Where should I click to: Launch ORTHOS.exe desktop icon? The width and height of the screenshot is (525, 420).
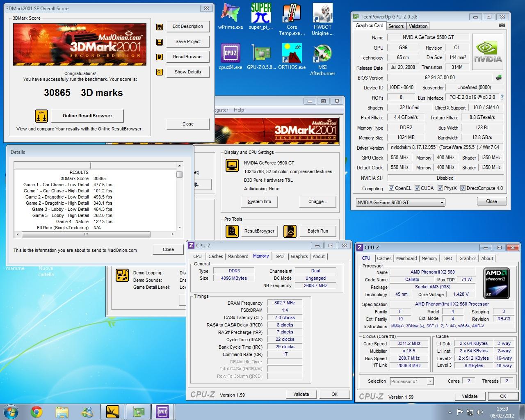click(292, 57)
